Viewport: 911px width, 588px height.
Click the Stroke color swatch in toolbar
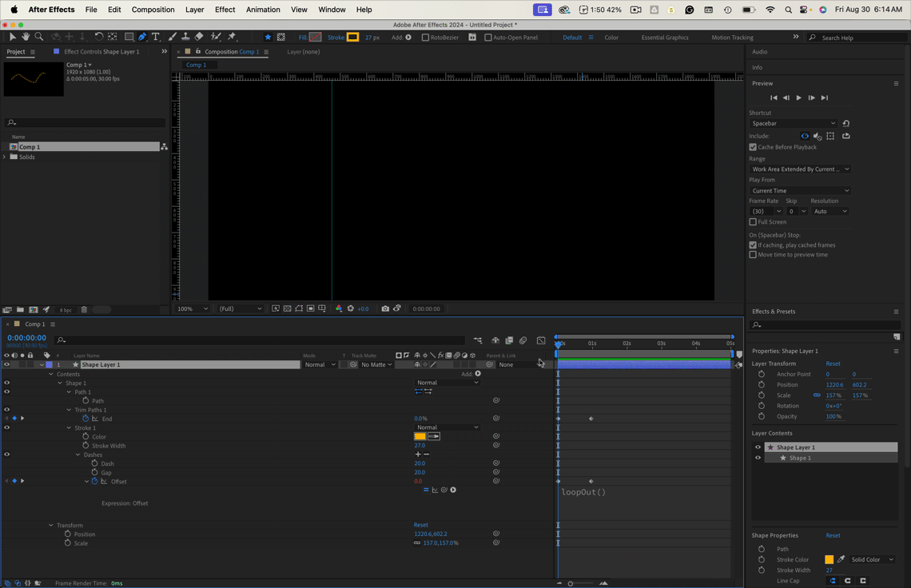point(352,38)
